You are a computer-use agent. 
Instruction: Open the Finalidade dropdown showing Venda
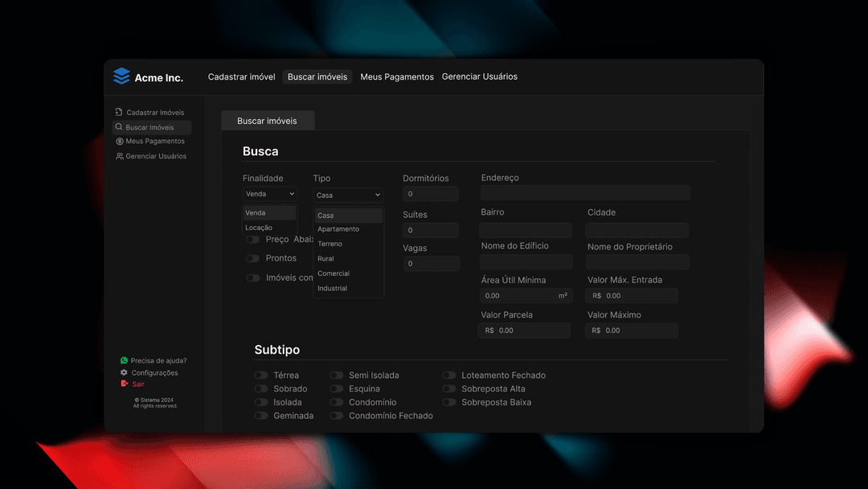pyautogui.click(x=270, y=195)
